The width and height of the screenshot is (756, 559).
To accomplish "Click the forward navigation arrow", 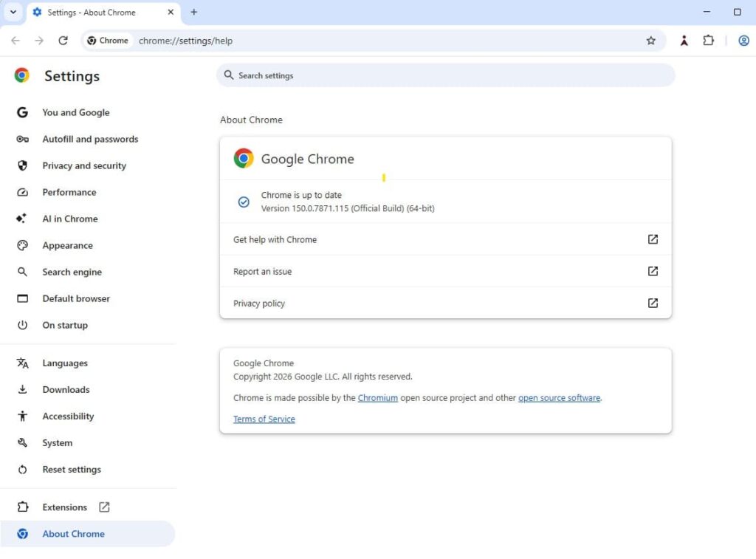I will point(39,41).
